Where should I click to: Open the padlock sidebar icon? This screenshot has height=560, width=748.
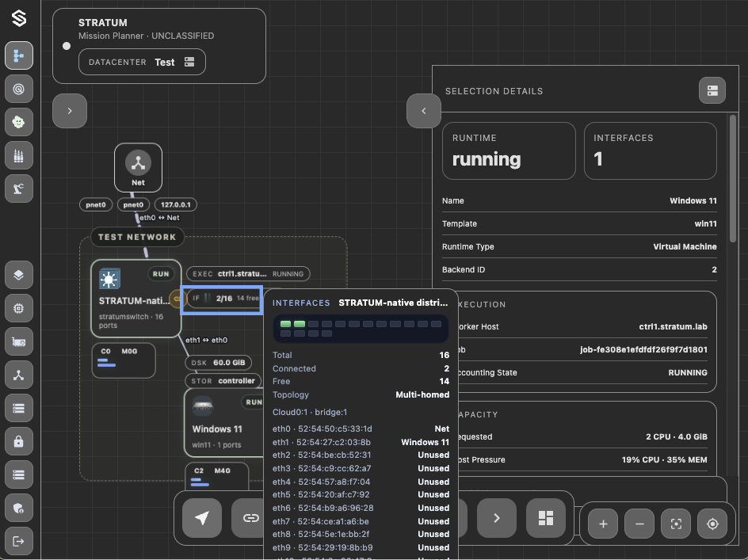click(x=19, y=442)
